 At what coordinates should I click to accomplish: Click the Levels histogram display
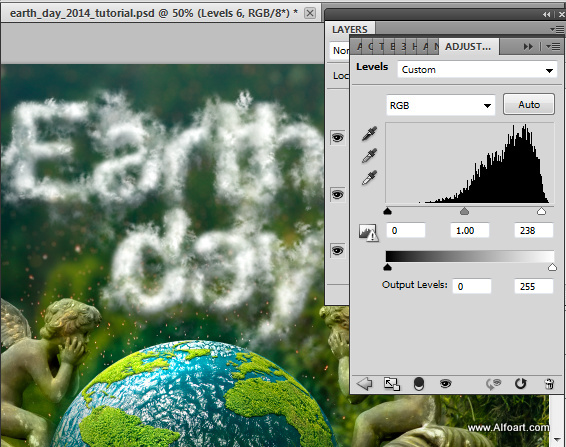(470, 163)
